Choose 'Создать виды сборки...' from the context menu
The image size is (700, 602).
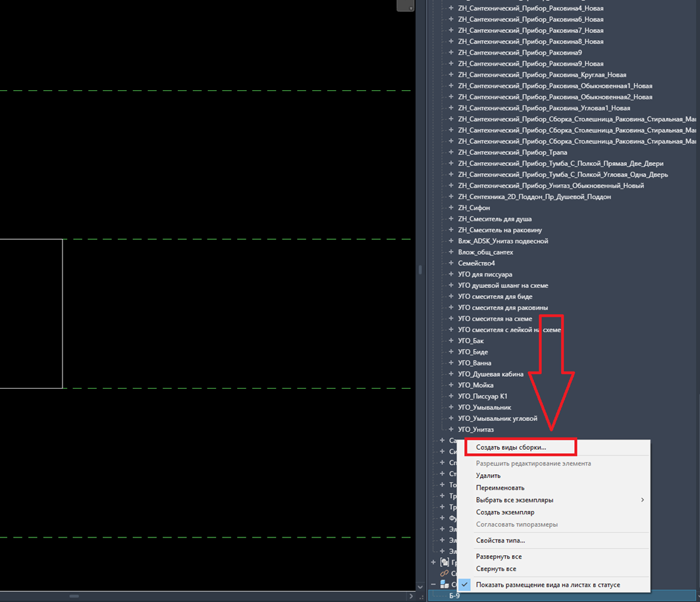pyautogui.click(x=511, y=447)
